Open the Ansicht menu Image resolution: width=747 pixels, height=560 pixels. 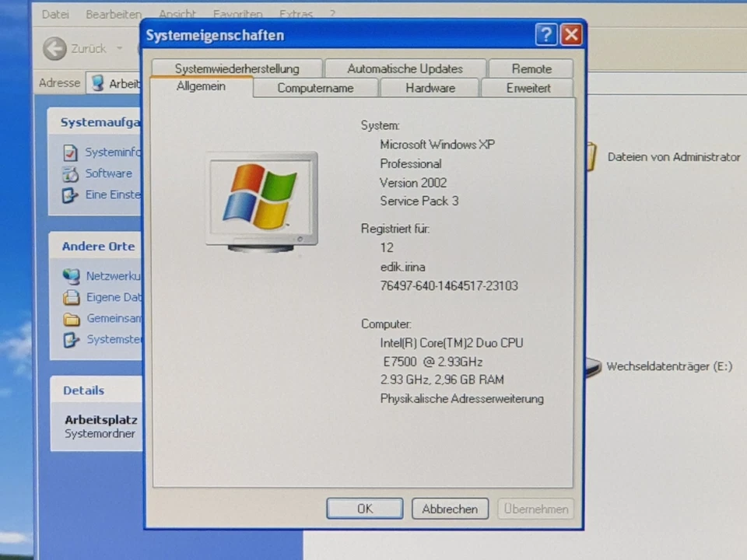click(x=177, y=14)
